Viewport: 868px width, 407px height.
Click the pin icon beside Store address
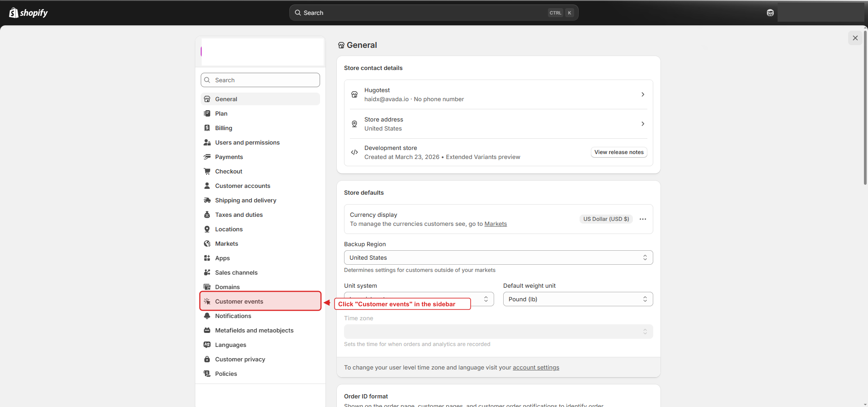(x=354, y=124)
